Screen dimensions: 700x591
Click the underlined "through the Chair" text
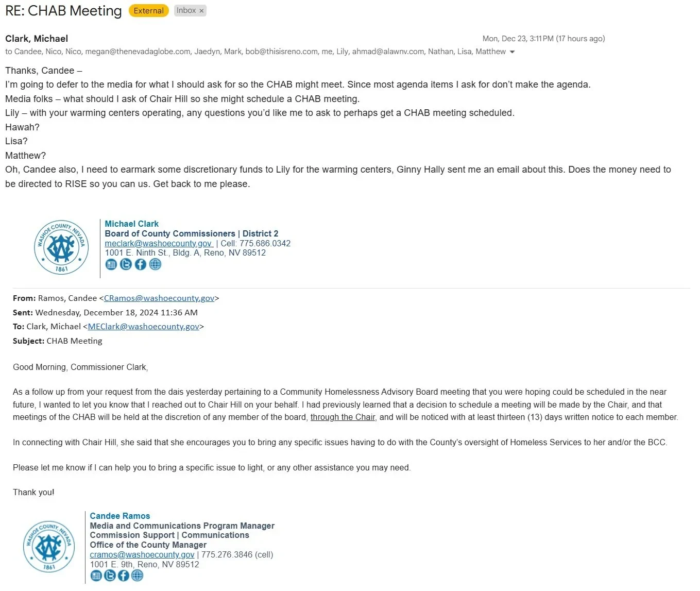[x=343, y=417]
